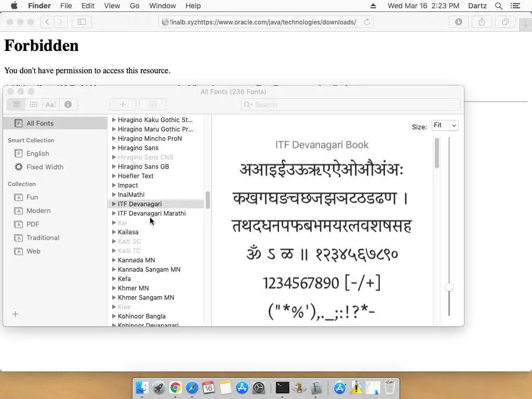Viewport: 532px width, 399px height.
Task: Select the Web collection
Action: 55,251
